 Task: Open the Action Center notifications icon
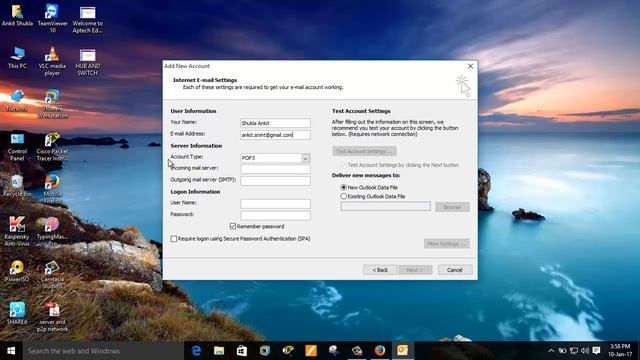pyautogui.click(x=596, y=351)
